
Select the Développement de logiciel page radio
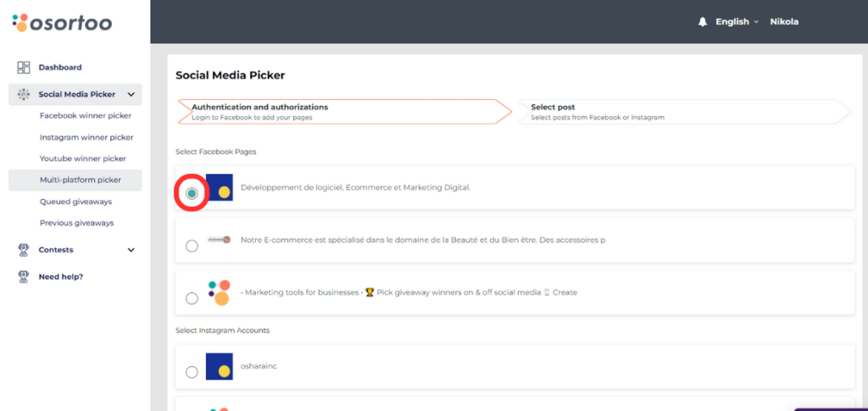coord(192,193)
